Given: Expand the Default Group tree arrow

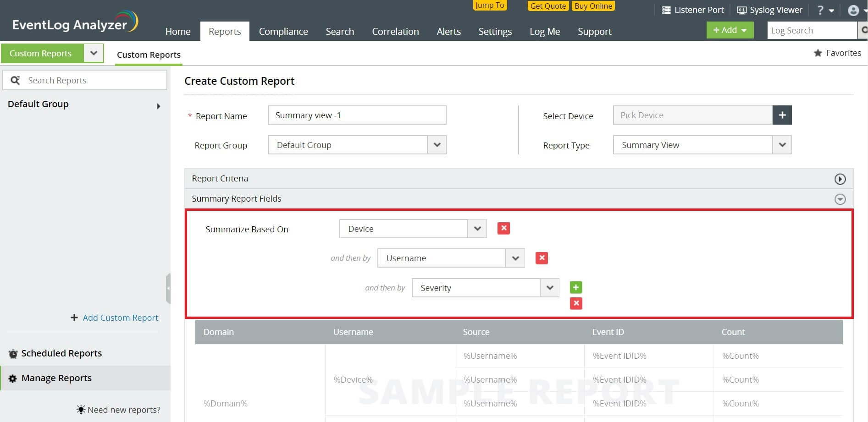Looking at the screenshot, I should pyautogui.click(x=158, y=106).
